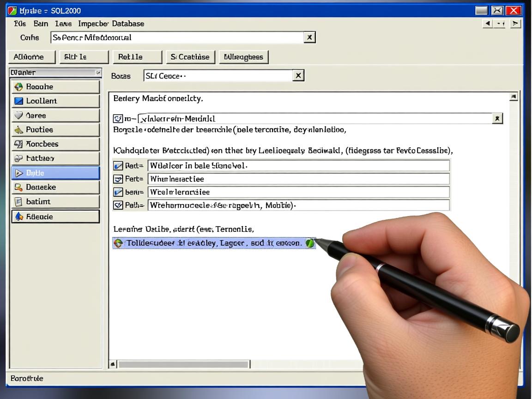Select the document icon beside batiımt
532x399 pixels.
(x=18, y=202)
